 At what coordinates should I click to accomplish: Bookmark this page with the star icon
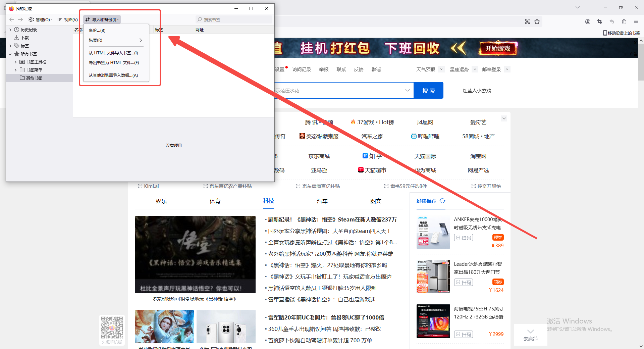[x=537, y=21]
